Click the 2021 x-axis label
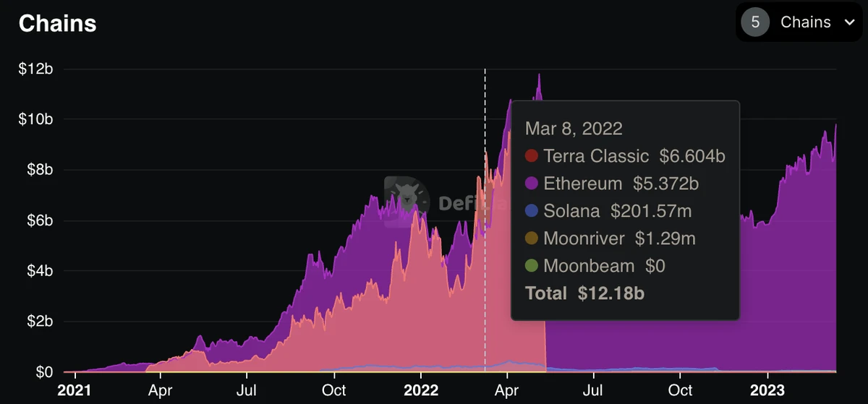This screenshot has height=404, width=868. coord(74,391)
